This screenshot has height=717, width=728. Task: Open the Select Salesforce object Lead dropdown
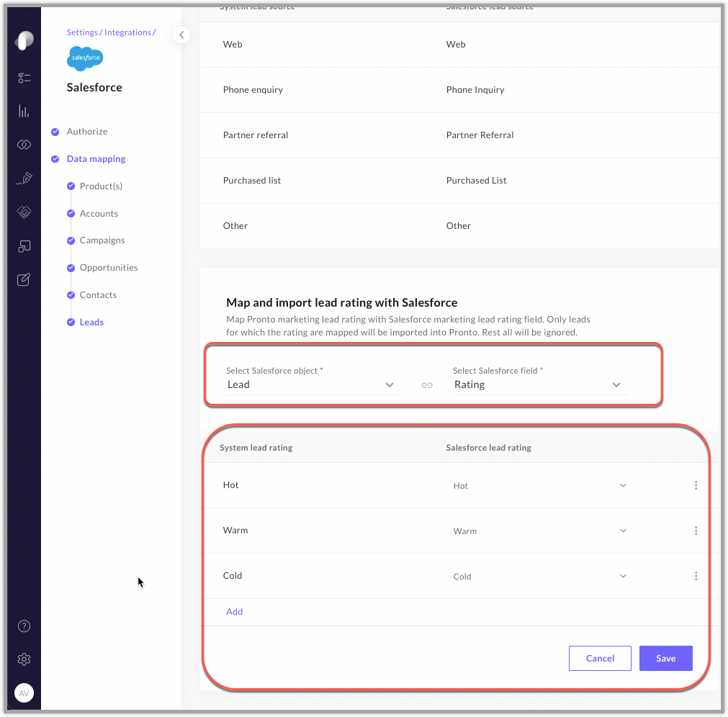[x=389, y=384]
